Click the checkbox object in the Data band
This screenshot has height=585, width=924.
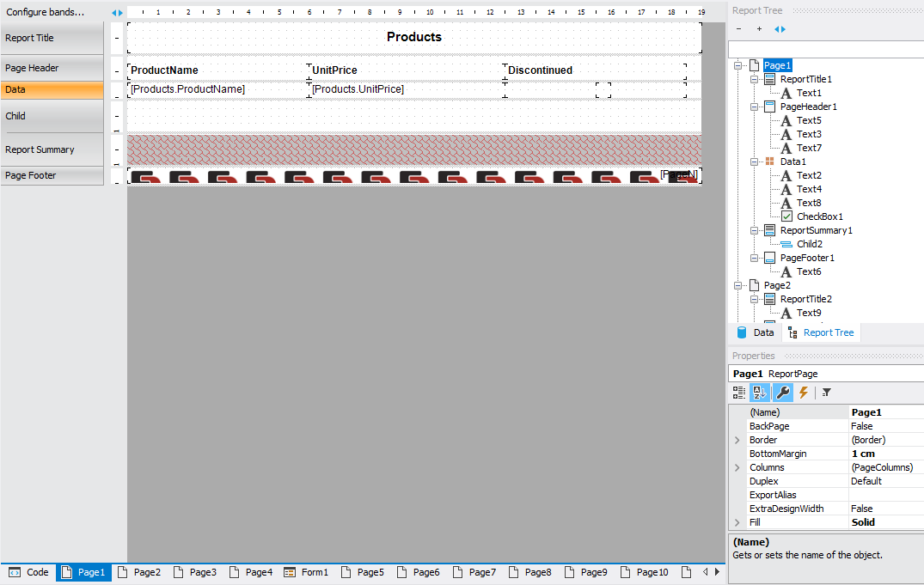coord(603,90)
